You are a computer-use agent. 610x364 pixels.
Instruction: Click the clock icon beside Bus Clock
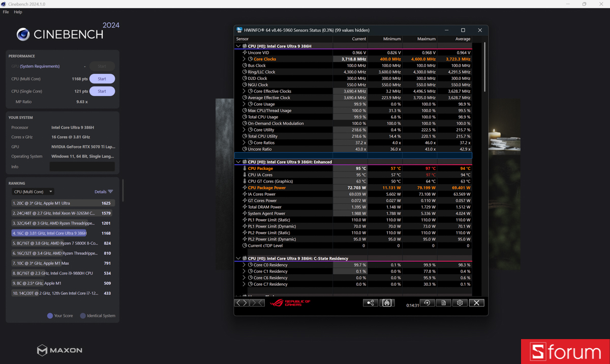point(245,66)
